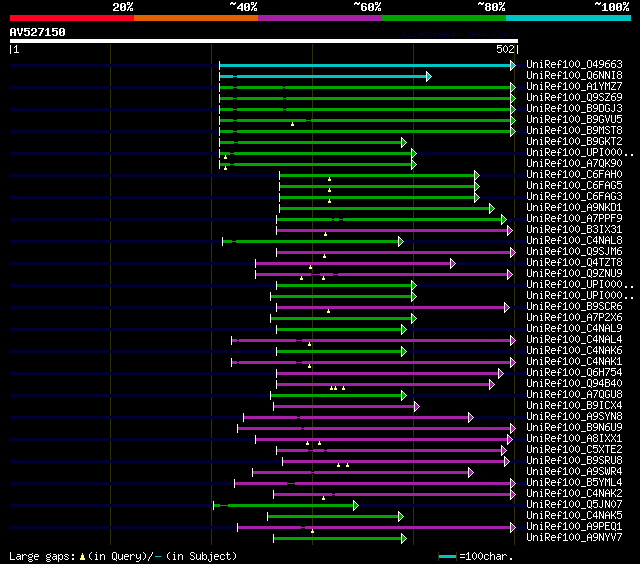
Task: Select the UniRef100_B9MST8 label
Action: 574,131
